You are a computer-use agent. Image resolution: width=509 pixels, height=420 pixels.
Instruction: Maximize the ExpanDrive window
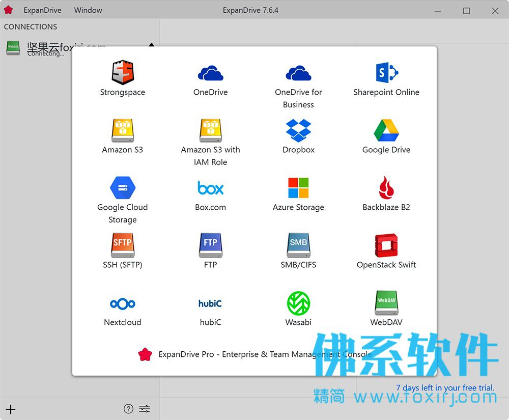466,11
